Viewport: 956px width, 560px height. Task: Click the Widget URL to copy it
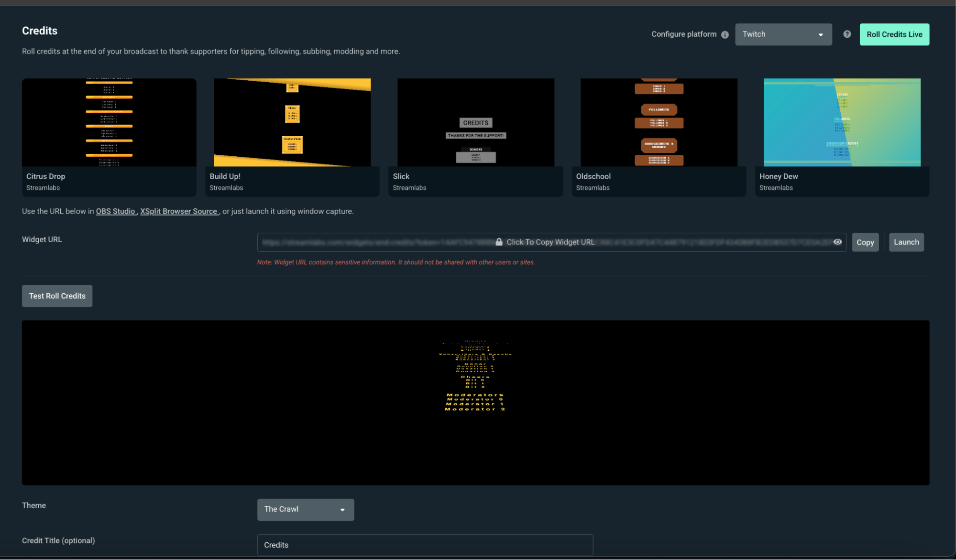[x=550, y=242]
